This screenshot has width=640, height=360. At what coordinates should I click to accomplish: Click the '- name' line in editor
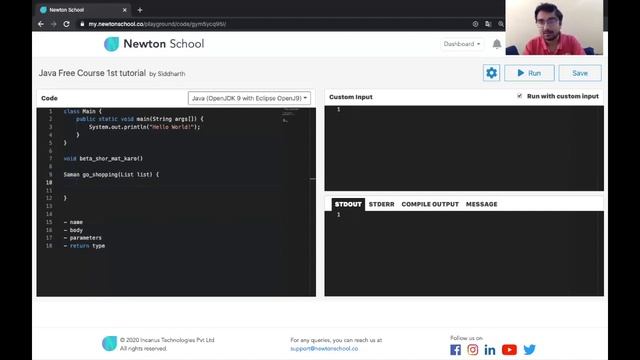[x=73, y=222]
